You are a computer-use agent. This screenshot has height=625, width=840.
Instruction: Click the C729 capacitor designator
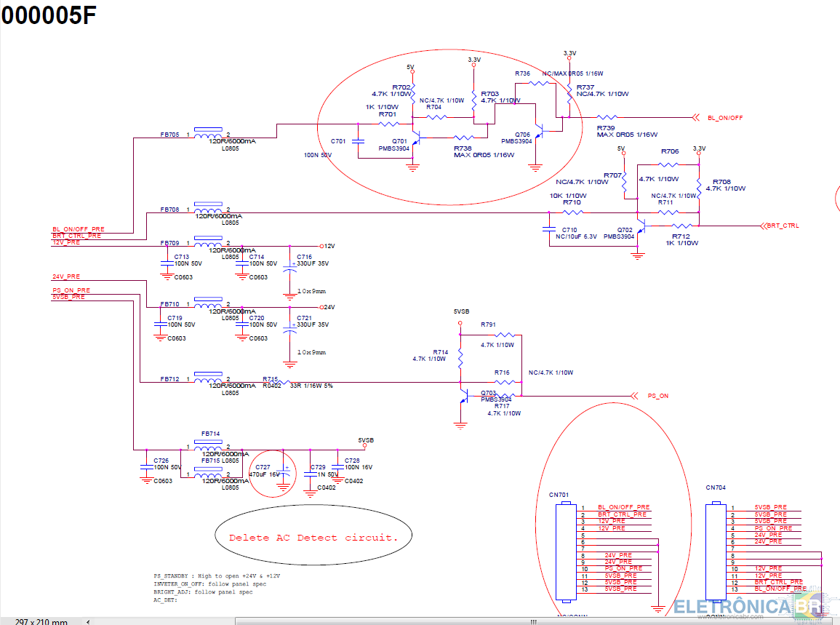coord(319,467)
